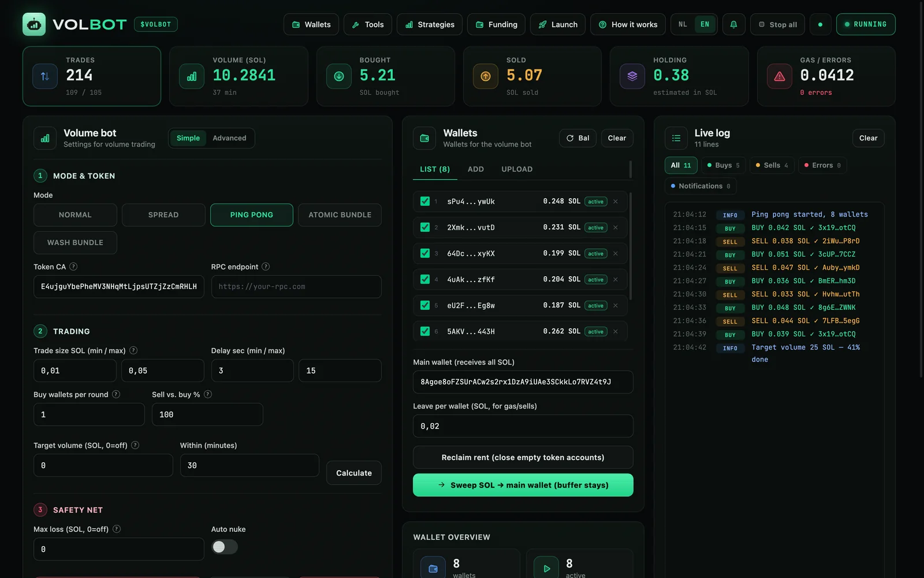This screenshot has width=924, height=578.
Task: Click the green status dot button
Action: [820, 24]
